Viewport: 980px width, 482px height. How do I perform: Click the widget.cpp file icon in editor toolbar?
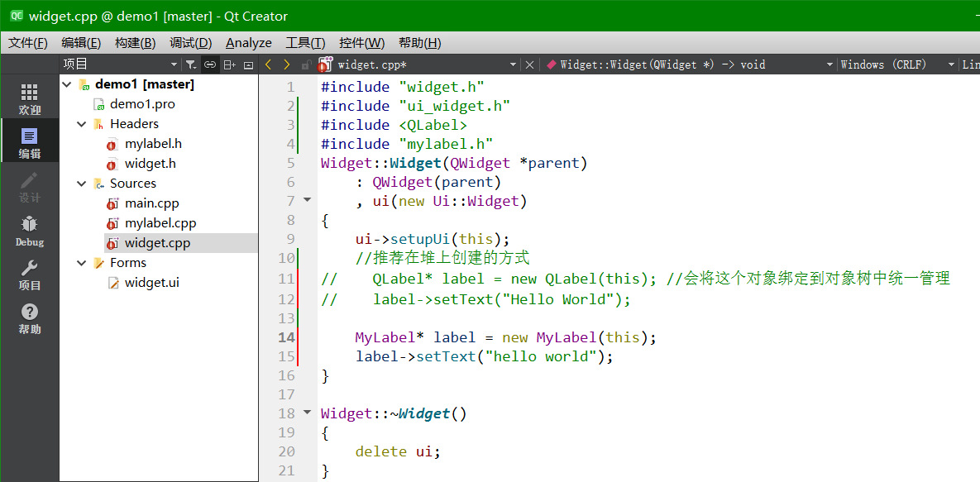click(x=325, y=64)
